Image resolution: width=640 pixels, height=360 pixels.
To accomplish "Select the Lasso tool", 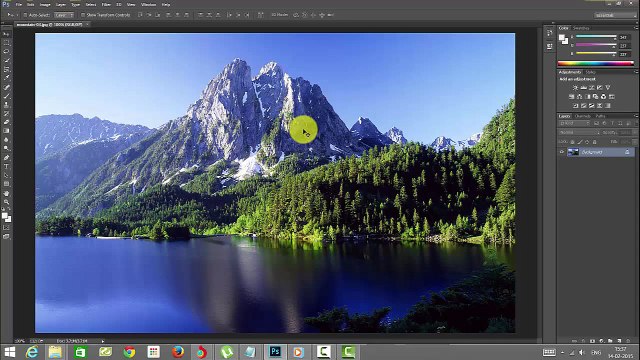I will (x=6, y=51).
